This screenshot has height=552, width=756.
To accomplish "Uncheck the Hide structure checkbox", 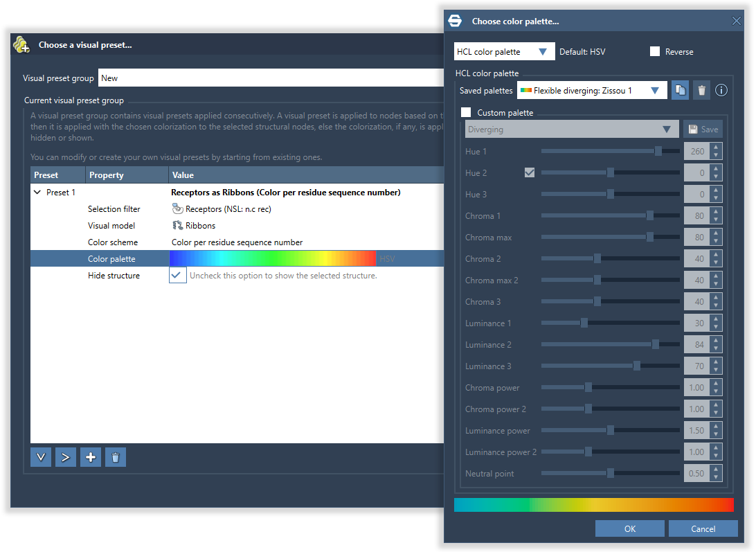I will point(178,276).
